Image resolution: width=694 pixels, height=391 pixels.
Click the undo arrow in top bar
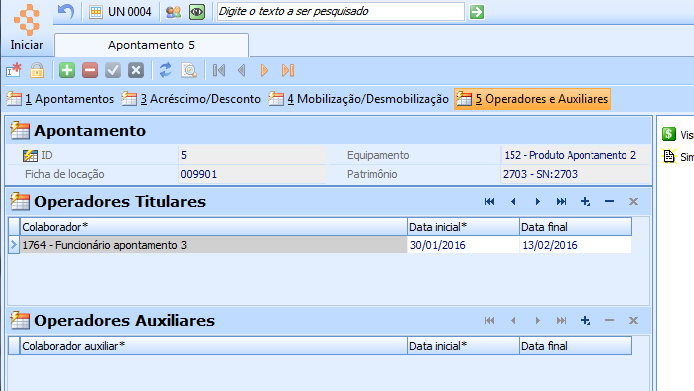[x=66, y=12]
